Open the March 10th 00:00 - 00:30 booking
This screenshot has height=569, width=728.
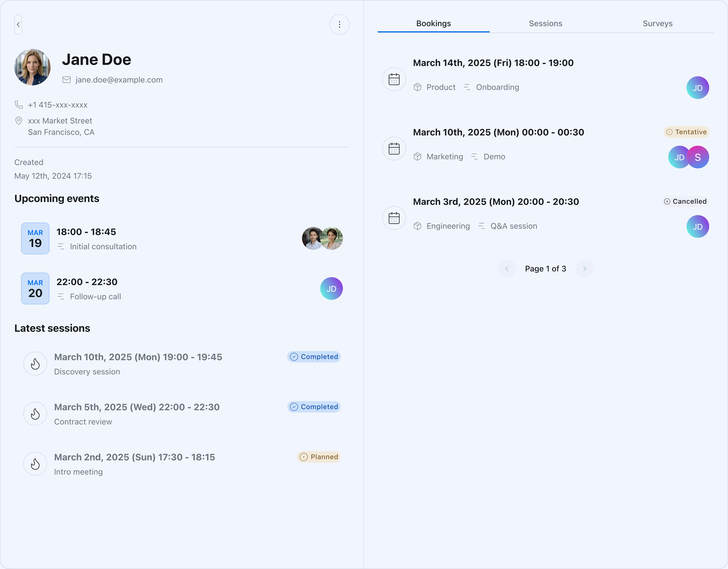click(498, 132)
